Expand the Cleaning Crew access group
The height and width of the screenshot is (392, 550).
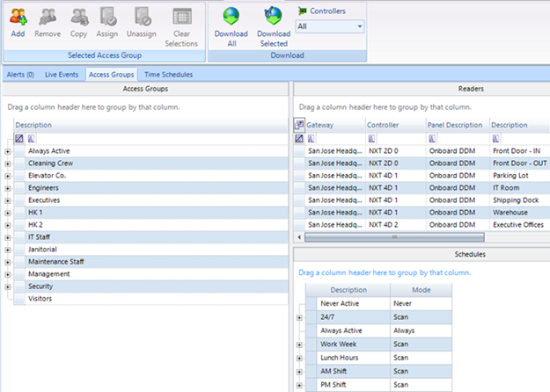click(x=8, y=163)
